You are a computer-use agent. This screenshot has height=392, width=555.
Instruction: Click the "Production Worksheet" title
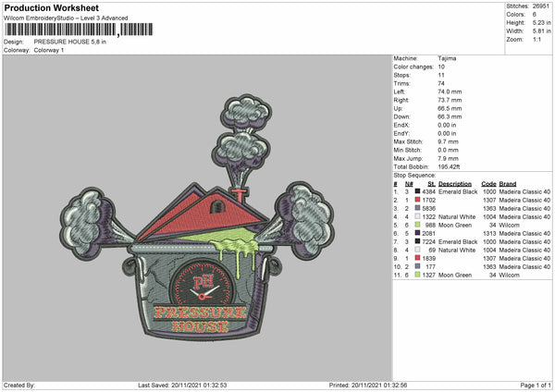click(52, 7)
